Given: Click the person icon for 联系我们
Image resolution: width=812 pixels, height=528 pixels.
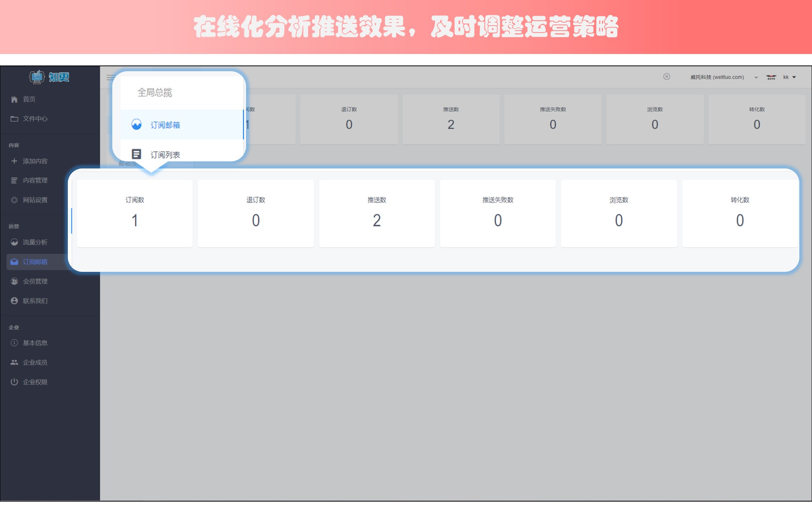Looking at the screenshot, I should 14,301.
